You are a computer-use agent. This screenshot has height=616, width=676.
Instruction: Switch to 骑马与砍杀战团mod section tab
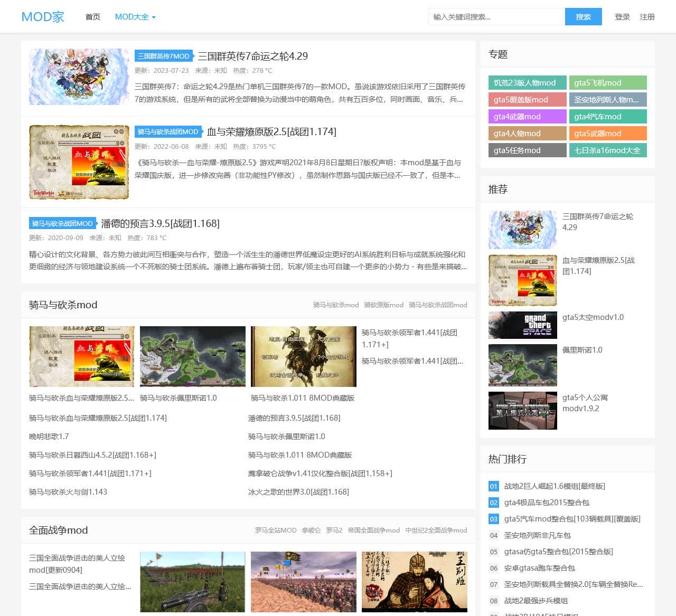(x=438, y=305)
